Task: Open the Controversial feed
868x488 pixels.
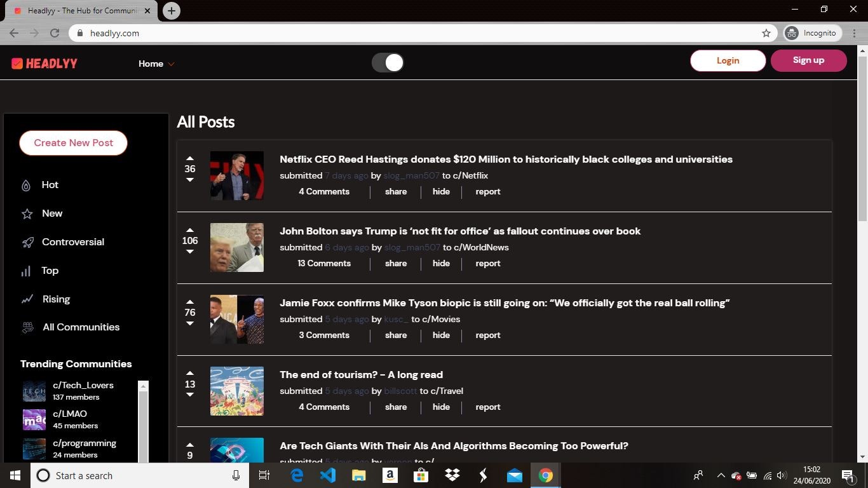Action: click(x=73, y=242)
